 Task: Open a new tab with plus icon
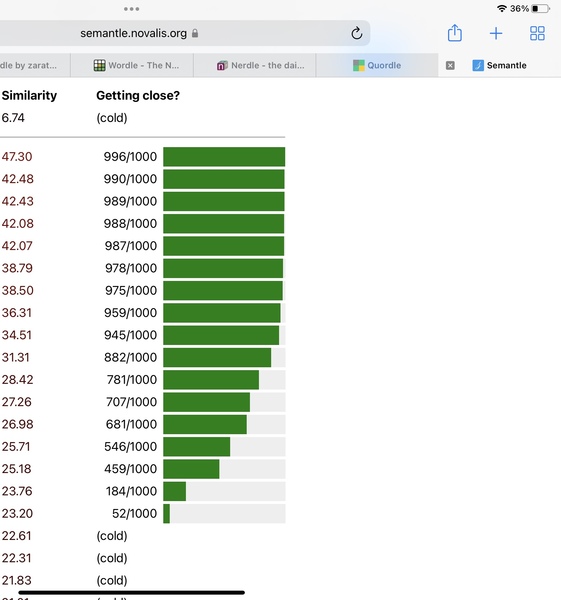coord(496,33)
